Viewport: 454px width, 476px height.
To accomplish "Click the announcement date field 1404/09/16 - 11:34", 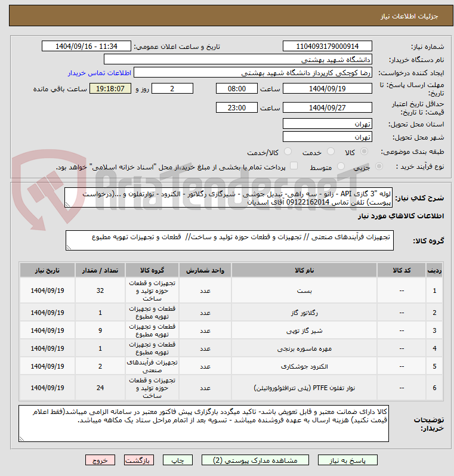I will 87,46.
